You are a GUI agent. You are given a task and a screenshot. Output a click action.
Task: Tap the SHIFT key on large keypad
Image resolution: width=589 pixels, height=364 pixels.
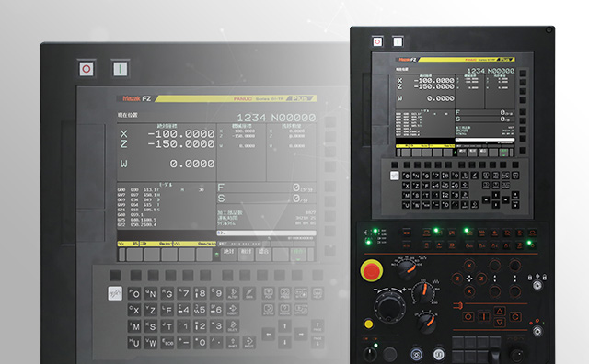click(233, 342)
